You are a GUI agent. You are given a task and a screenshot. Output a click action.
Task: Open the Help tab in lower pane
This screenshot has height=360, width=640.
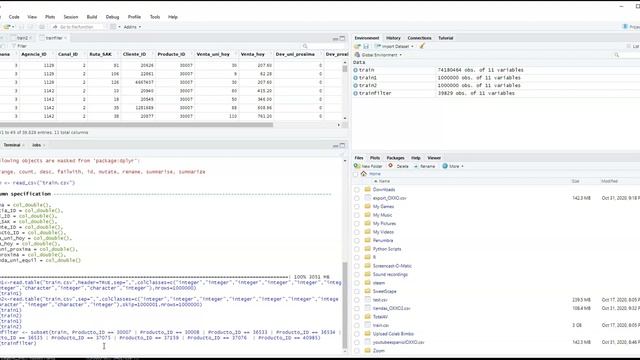coord(416,158)
